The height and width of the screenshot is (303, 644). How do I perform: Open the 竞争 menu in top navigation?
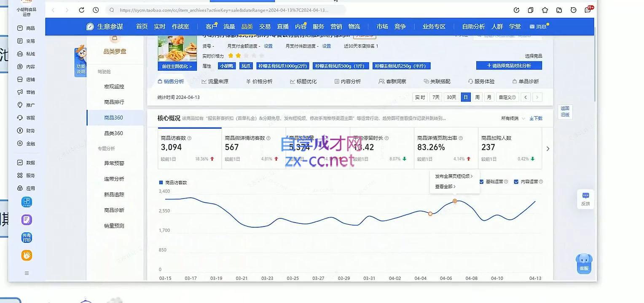point(400,26)
